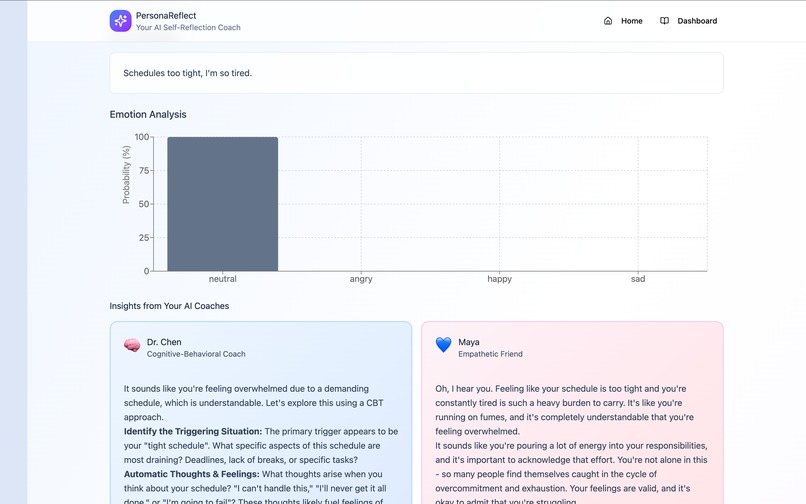Click Dr. Chen's brain avatar icon
The image size is (806, 504).
[132, 345]
